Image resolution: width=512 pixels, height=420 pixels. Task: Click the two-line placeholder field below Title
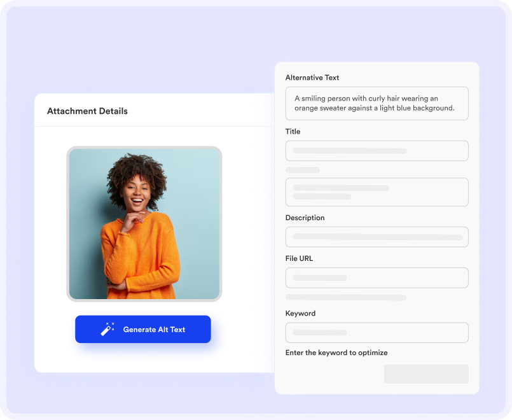tap(377, 192)
